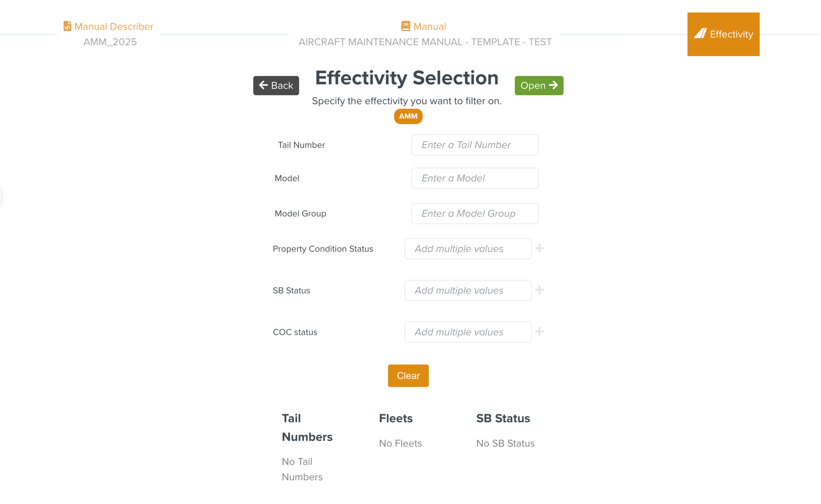Viewport: 821px width, 504px height.
Task: Select the AMM badge
Action: [x=408, y=116]
